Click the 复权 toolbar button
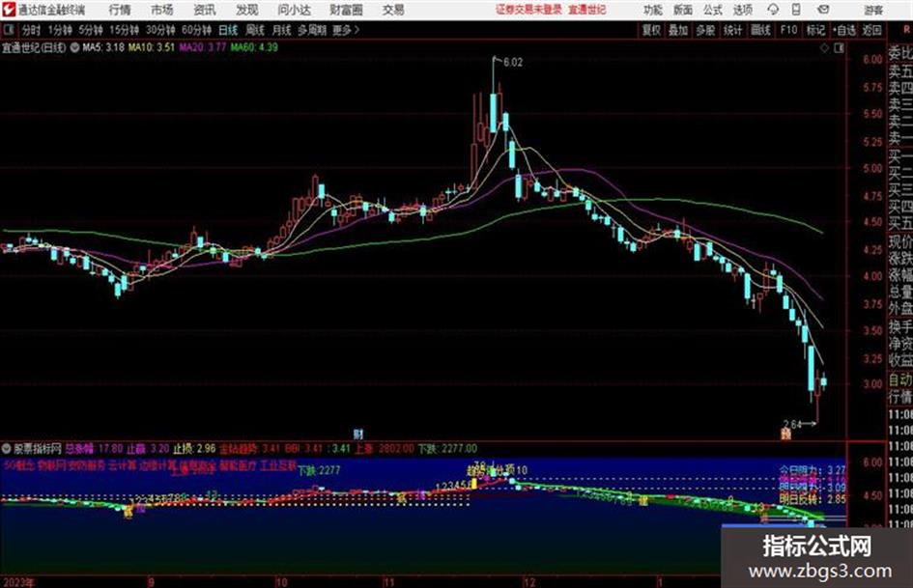 point(651,30)
